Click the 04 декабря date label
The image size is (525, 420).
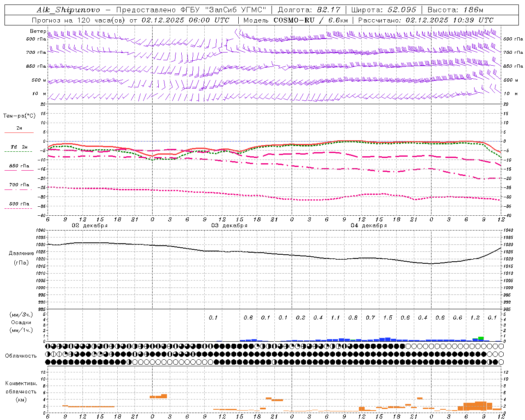(369, 226)
